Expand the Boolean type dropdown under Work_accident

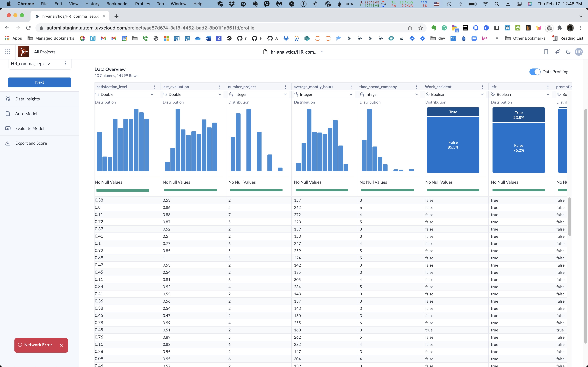click(482, 94)
